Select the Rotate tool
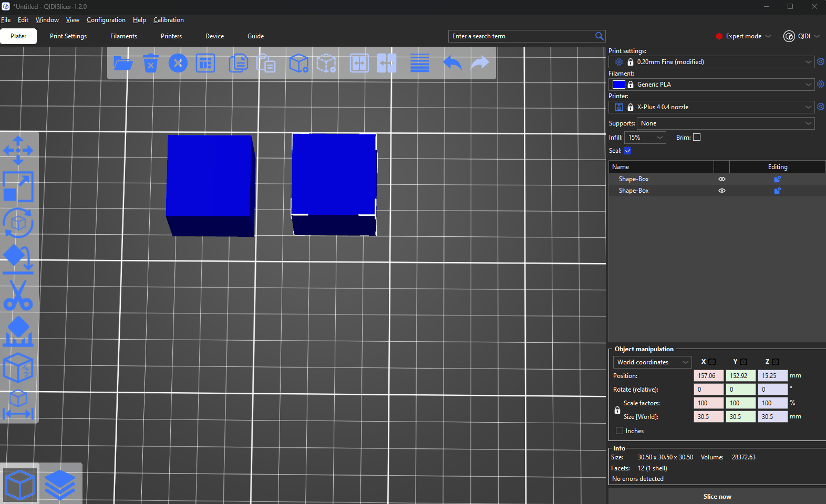The width and height of the screenshot is (826, 504). click(18, 223)
